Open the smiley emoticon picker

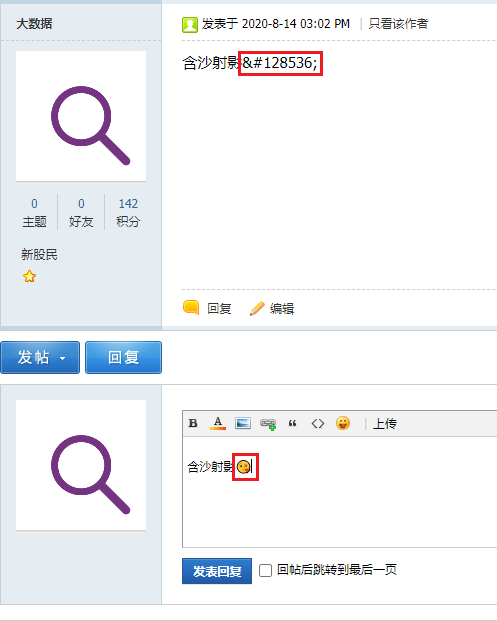pos(343,423)
